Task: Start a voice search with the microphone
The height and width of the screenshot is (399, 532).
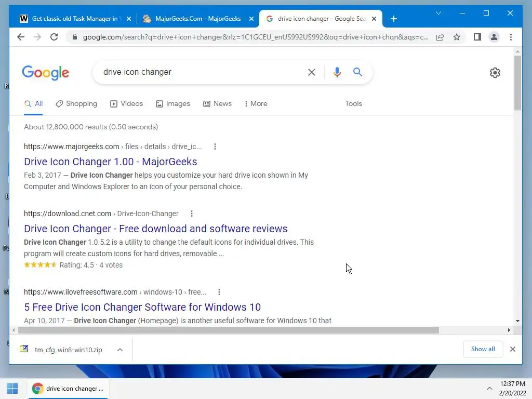Action: pyautogui.click(x=337, y=72)
